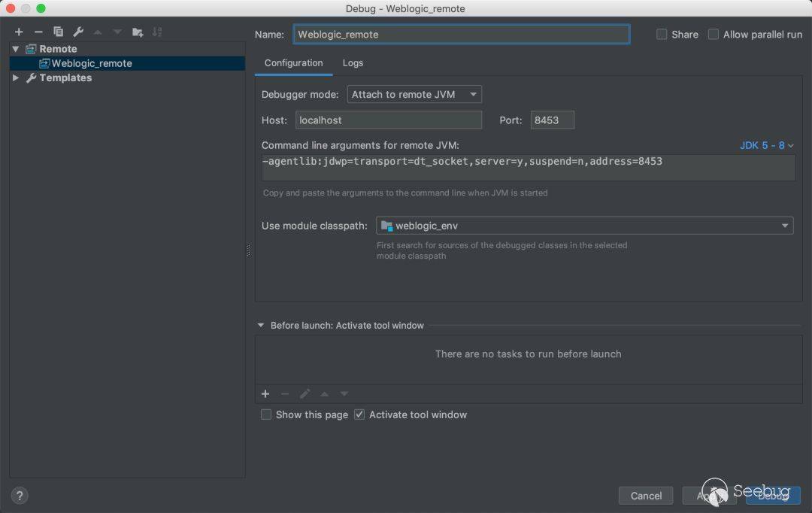Screen dimensions: 812x513
Task: Add a new configuration with the plus icon
Action: (19, 32)
